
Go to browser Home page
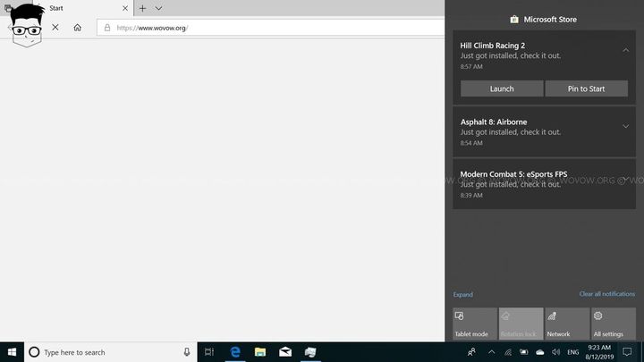tap(77, 28)
